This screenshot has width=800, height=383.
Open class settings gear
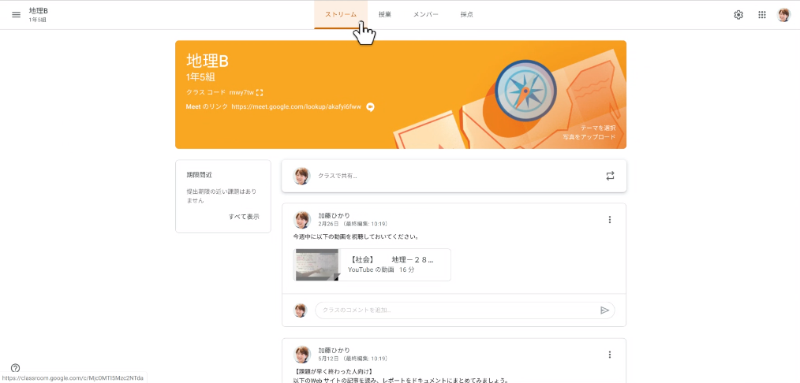click(738, 15)
